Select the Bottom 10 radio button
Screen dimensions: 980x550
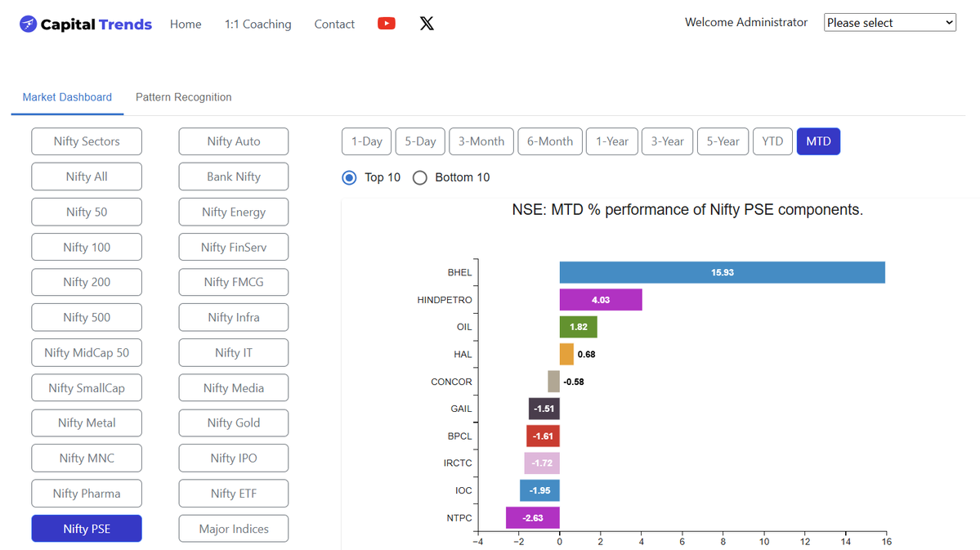[420, 177]
